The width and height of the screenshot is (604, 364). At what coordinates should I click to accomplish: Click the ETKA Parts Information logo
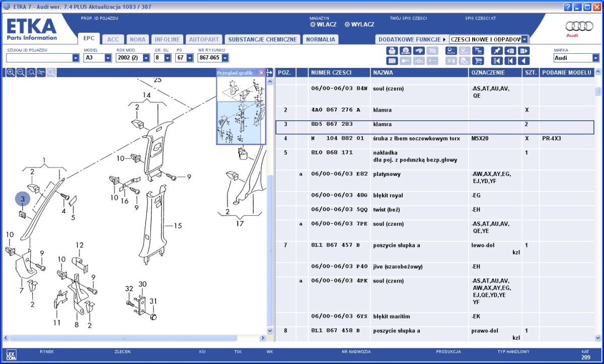pyautogui.click(x=32, y=29)
